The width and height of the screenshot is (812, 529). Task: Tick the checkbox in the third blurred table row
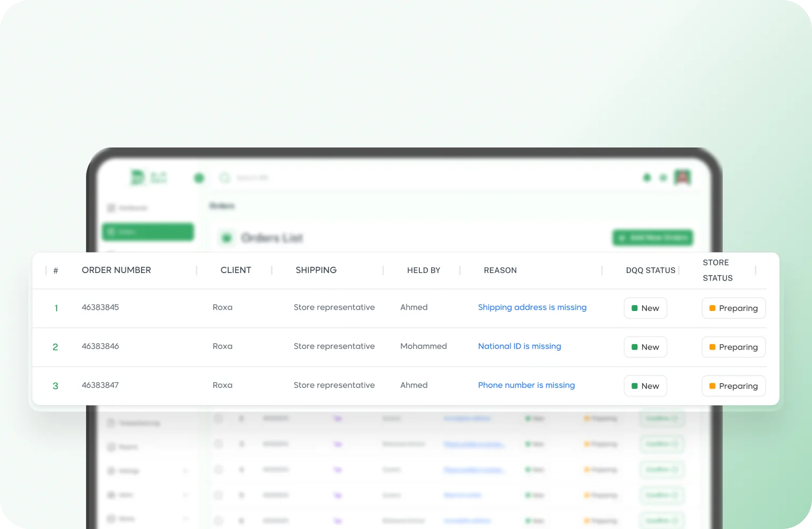coord(218,470)
